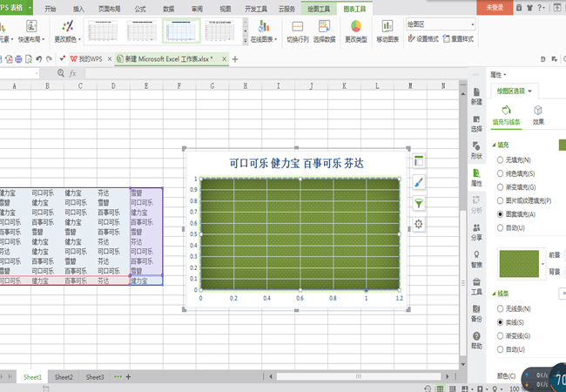Open the Drawing Tools (绘图工具) tab

(x=319, y=9)
